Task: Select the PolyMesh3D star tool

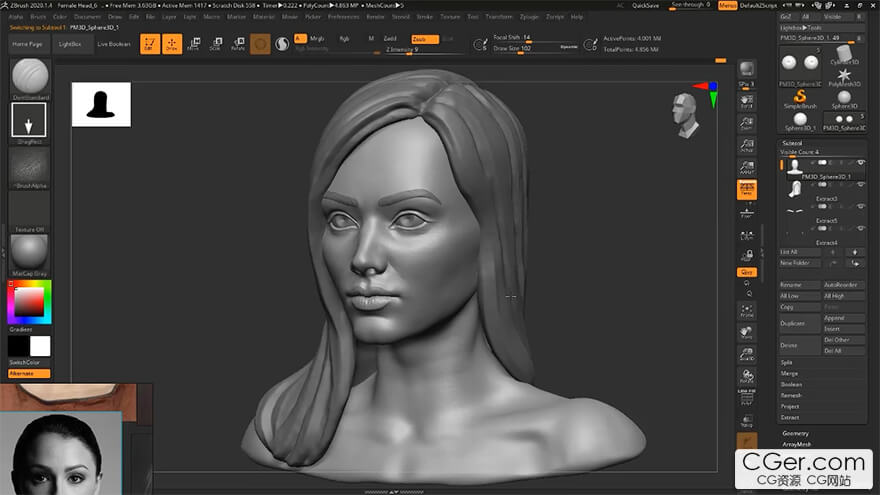Action: 844,77
